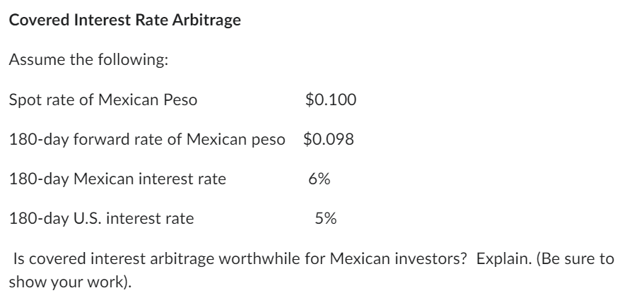The width and height of the screenshot is (644, 305).
Task: Click the '180-day U.S. interest rate' label
Action: [x=101, y=219]
